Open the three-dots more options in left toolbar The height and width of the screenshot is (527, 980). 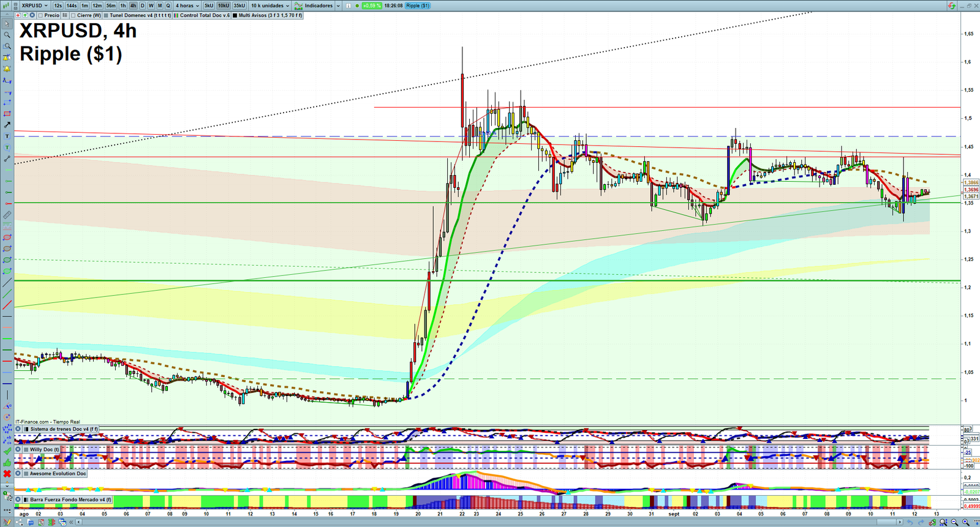(7, 510)
